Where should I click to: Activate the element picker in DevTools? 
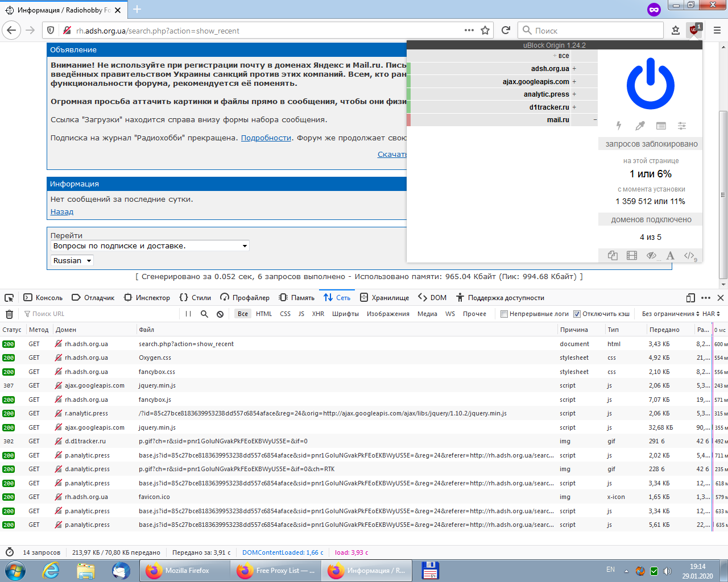(8, 297)
